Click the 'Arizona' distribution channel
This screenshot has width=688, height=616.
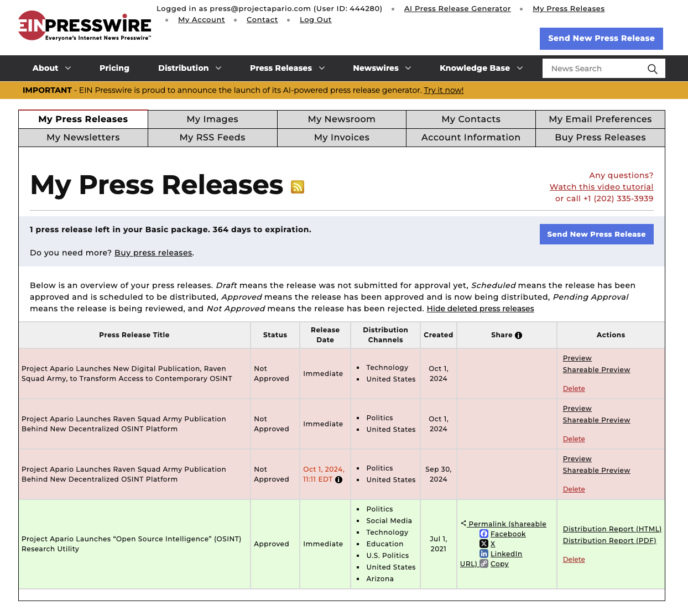[x=380, y=579]
